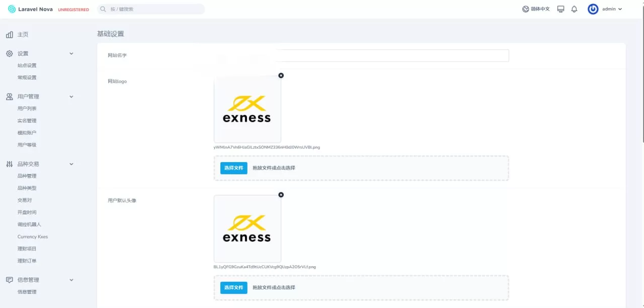Click the 主页 dashboard chart icon
Viewport: 644px width, 308px height.
click(x=9, y=35)
